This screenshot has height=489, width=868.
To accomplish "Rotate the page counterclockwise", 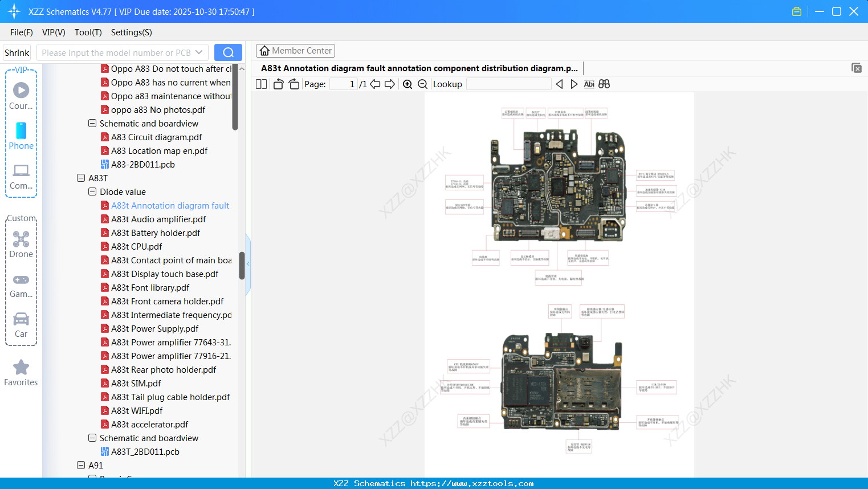I will [278, 84].
